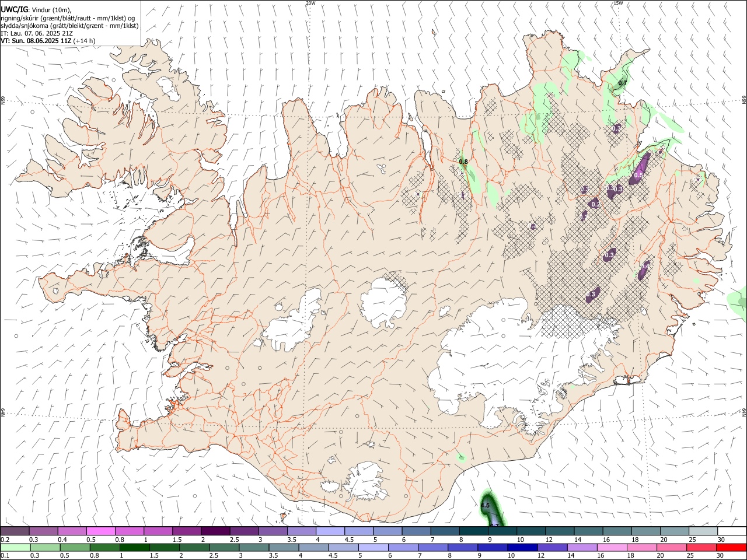Click the 4.5 rain value off the south coast
Viewport: 747px width, 560px height.
(x=485, y=505)
